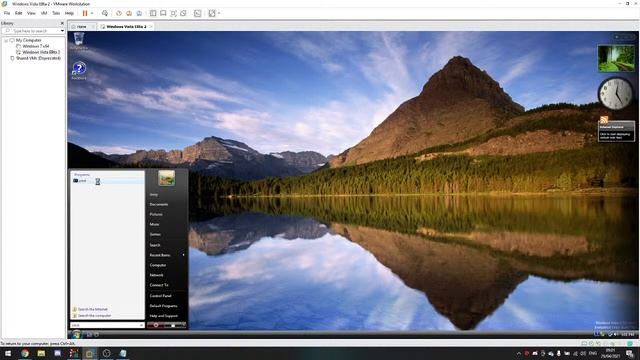Show the console view icon

tap(198, 13)
